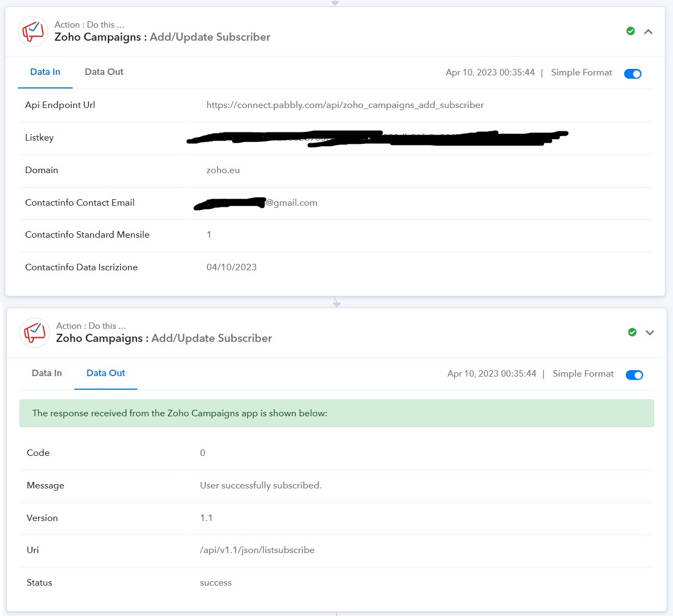Screen dimensions: 673x616
Task: Click the green Zoho Campaigns response banner
Action: (336, 413)
